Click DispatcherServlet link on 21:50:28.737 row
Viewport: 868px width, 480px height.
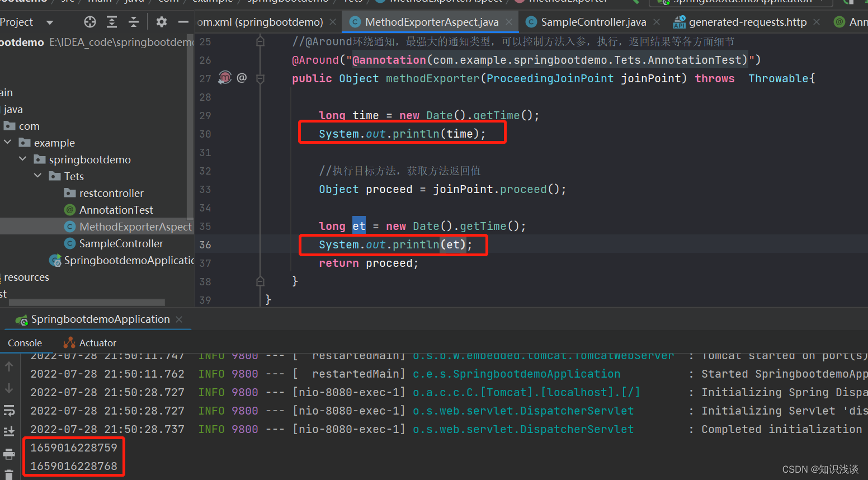point(523,429)
